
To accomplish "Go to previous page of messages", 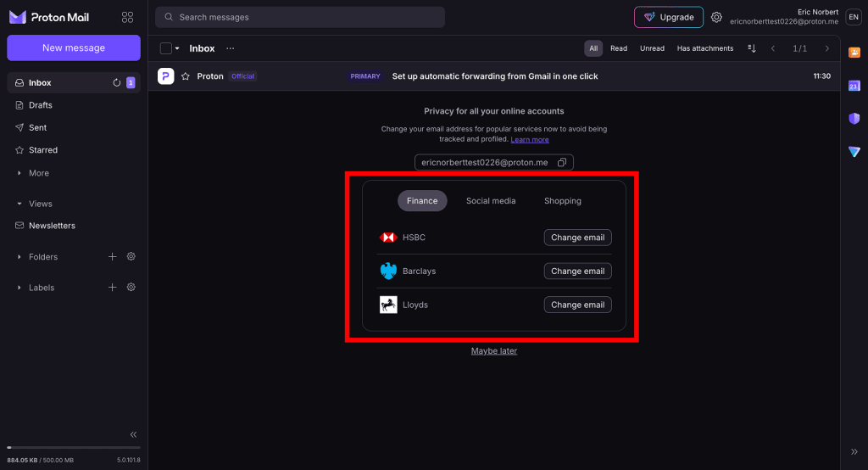I will (773, 48).
